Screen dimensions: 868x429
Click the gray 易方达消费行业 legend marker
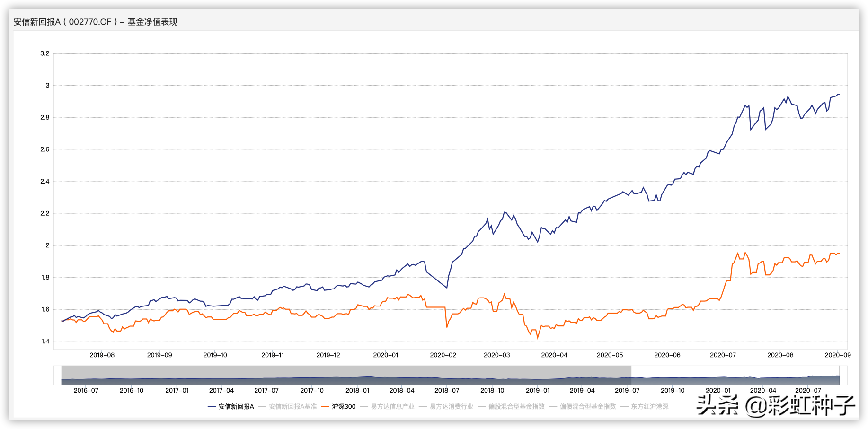(x=423, y=407)
